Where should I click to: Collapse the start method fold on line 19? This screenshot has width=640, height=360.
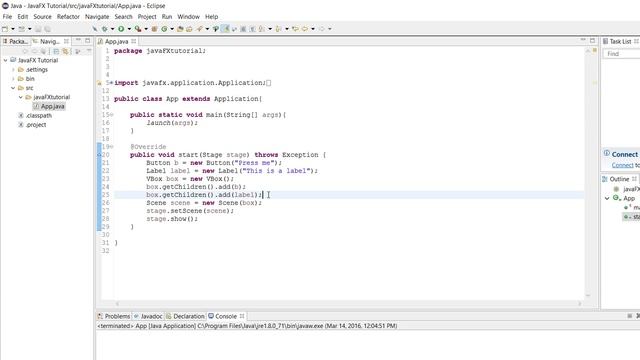[112, 147]
